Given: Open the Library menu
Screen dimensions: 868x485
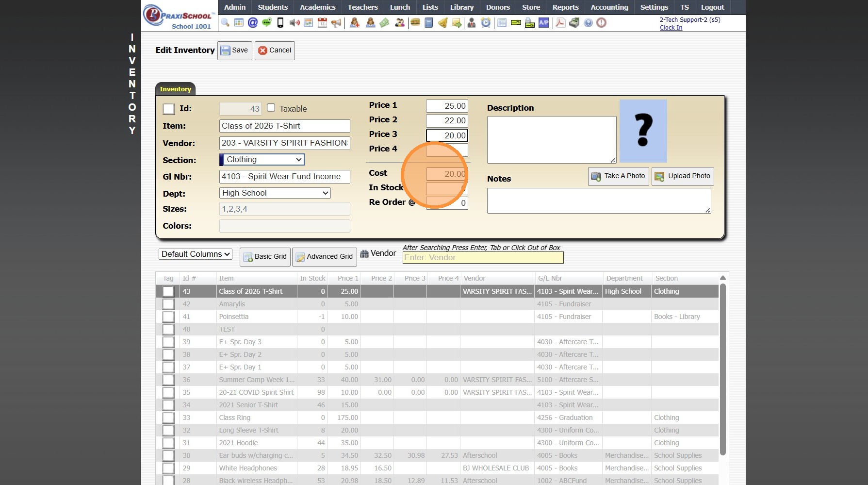Looking at the screenshot, I should (x=461, y=7).
